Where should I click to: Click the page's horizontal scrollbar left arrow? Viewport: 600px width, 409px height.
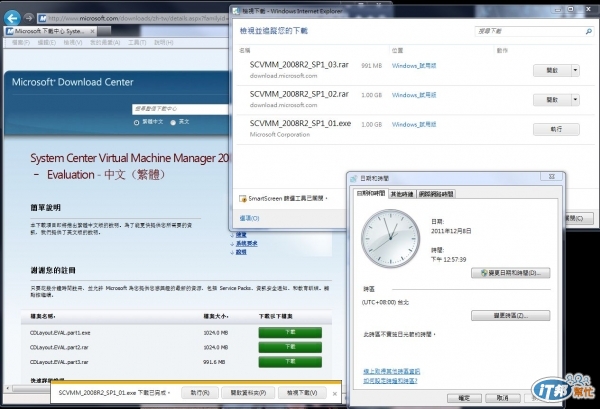pyautogui.click(x=8, y=388)
